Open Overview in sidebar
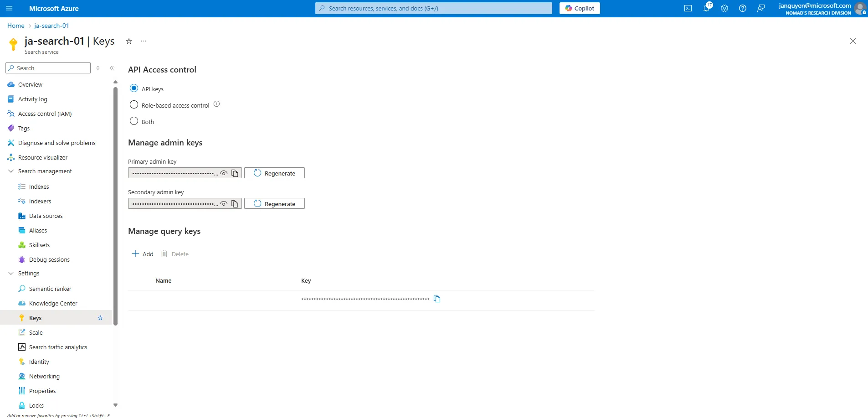The height and width of the screenshot is (419, 868). coord(30,84)
